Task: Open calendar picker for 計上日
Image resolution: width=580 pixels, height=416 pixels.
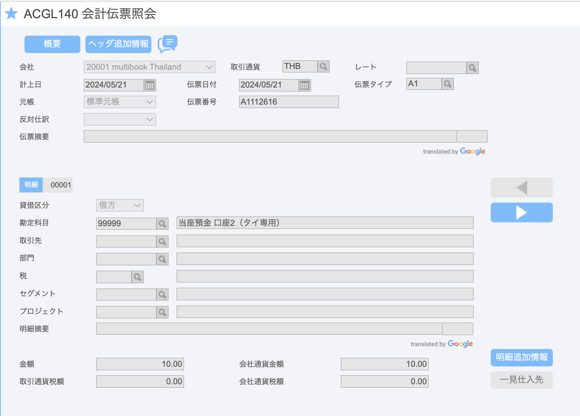Action: (x=149, y=85)
